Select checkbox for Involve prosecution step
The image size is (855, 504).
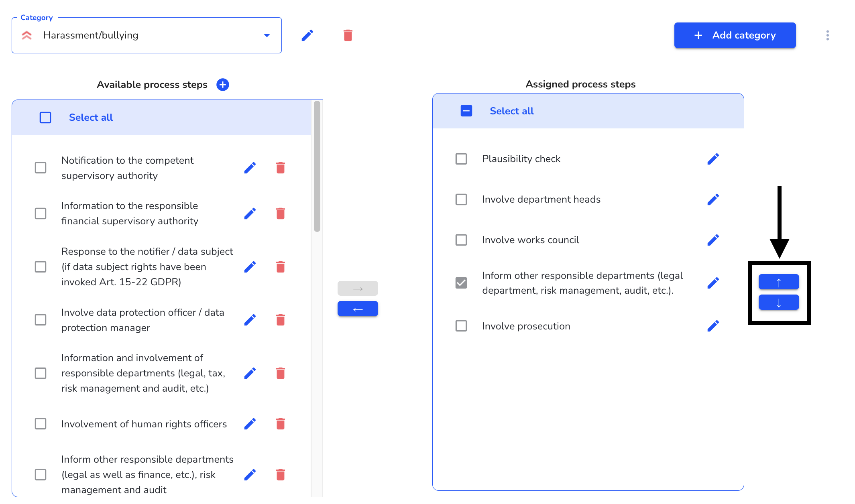462,326
